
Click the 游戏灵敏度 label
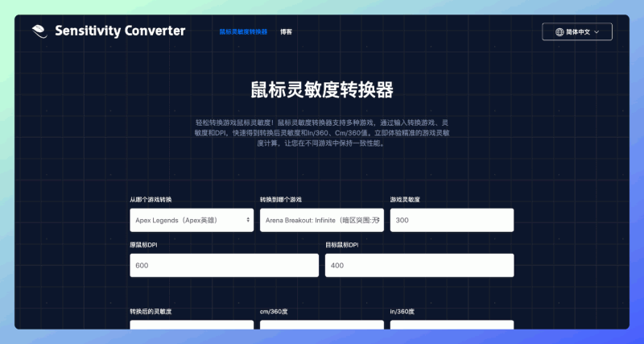[405, 200]
